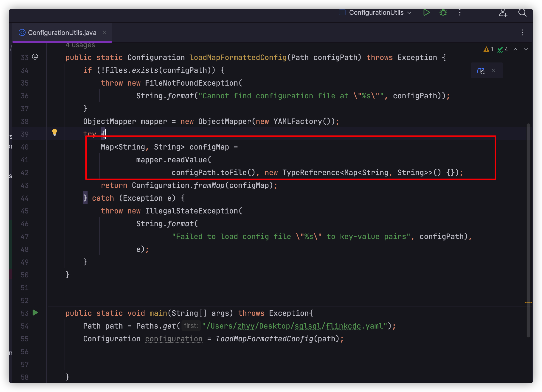This screenshot has height=392, width=542.
Task: Click the yellow warning stripe mark on scrollbar
Action: tap(528, 302)
